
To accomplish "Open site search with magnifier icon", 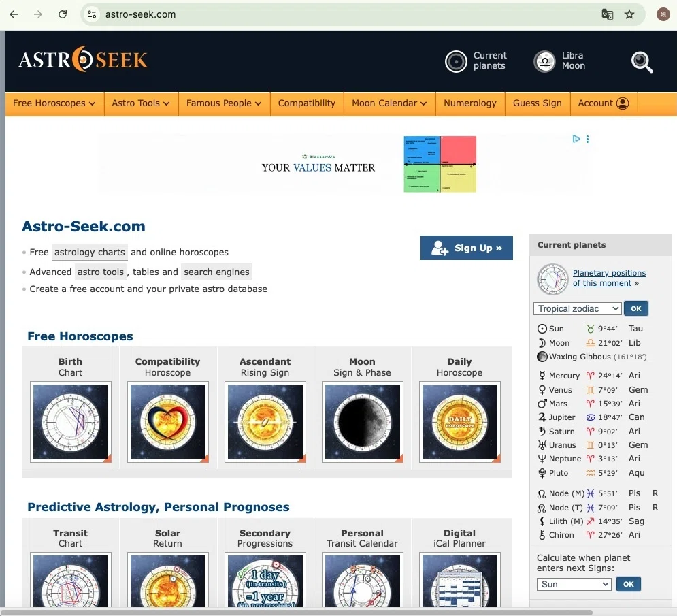I will tap(642, 62).
